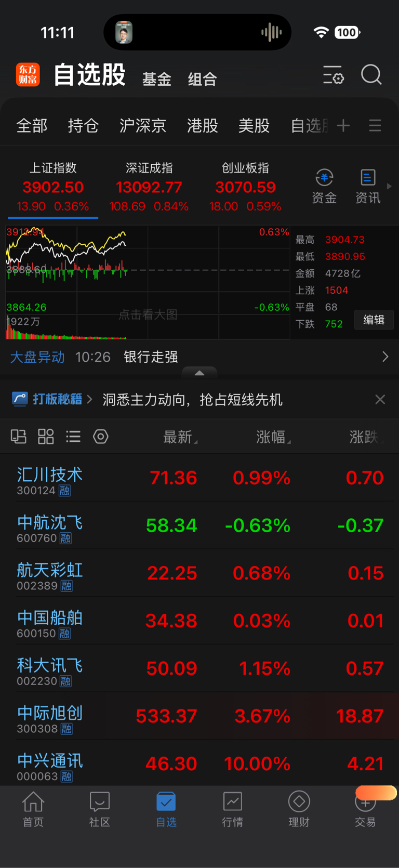The width and height of the screenshot is (399, 868).
Task: Open 大盘异动 details chevron
Action: 385,357
